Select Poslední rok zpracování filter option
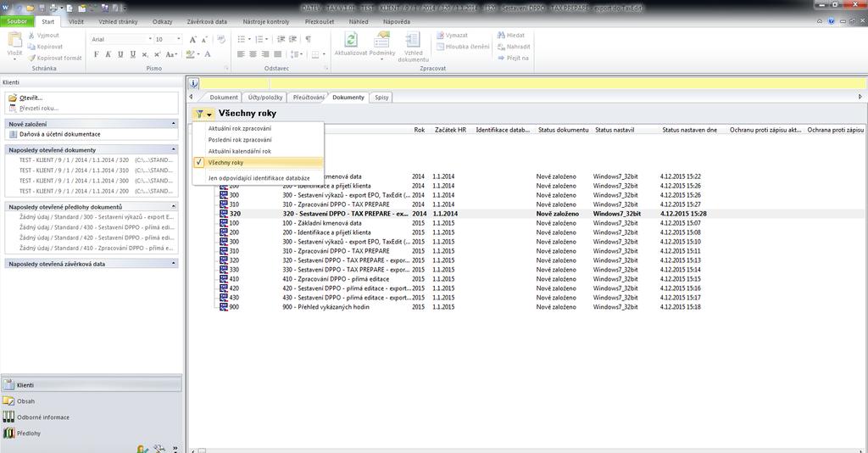Viewport: 868px width, 453px height. (258, 140)
